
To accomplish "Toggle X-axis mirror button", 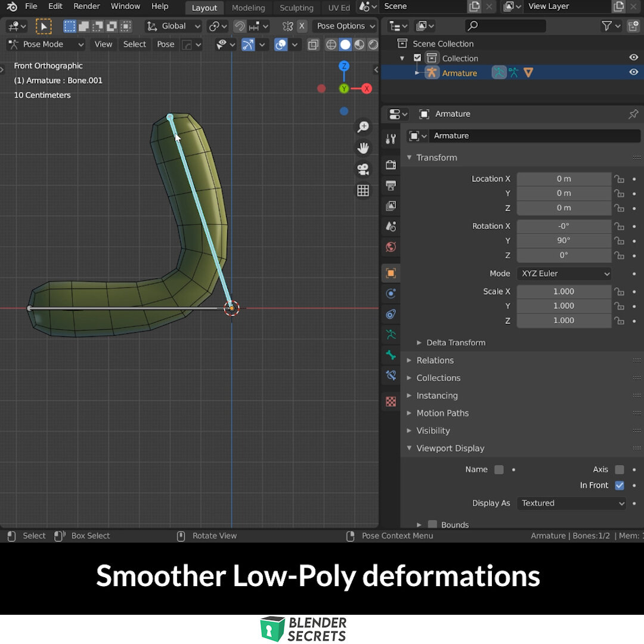I will click(302, 26).
